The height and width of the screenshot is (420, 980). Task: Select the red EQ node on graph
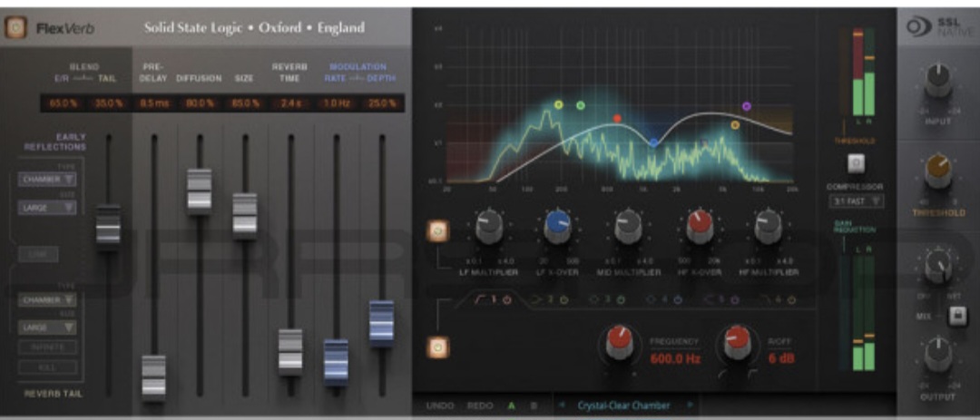click(x=618, y=118)
